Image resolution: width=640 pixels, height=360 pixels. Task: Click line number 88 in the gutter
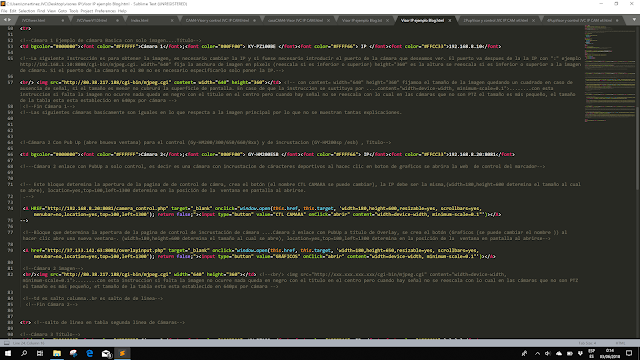point(11,322)
